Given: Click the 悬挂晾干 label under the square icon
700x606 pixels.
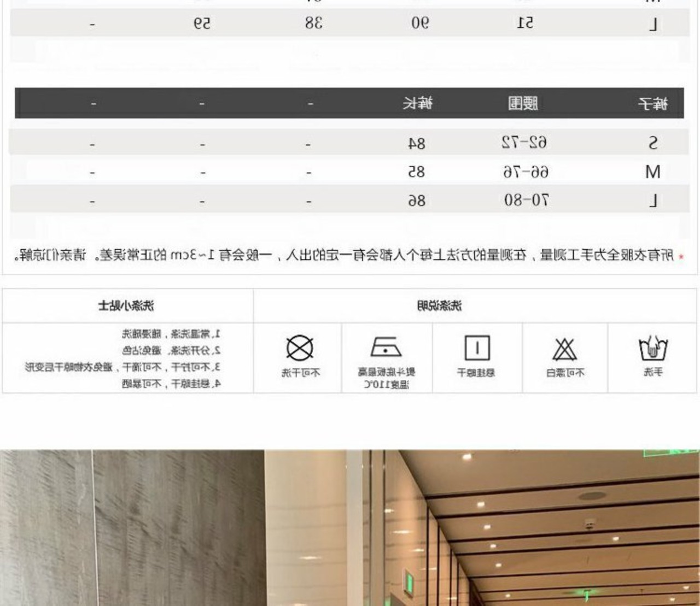Looking at the screenshot, I should tap(476, 373).
